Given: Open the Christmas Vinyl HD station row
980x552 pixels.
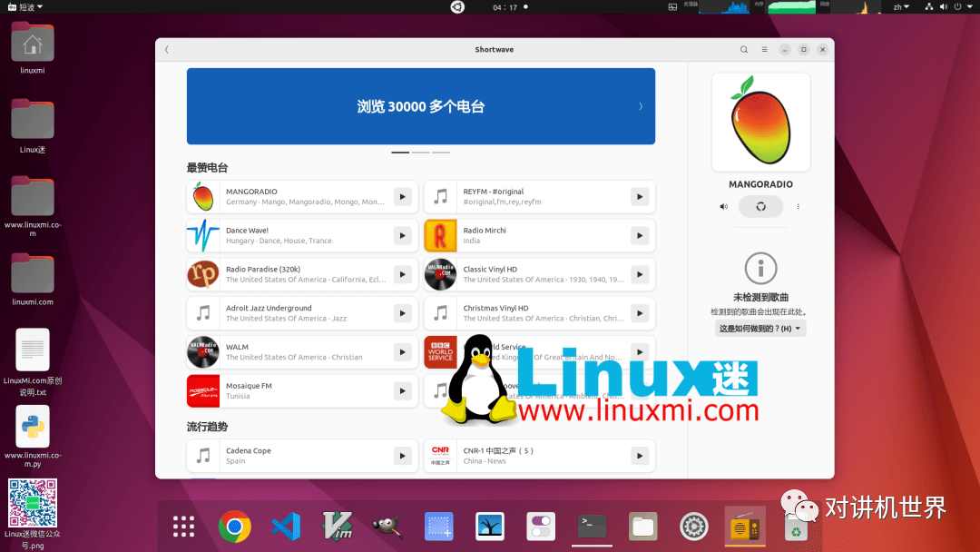Looking at the screenshot, I should pos(539,313).
